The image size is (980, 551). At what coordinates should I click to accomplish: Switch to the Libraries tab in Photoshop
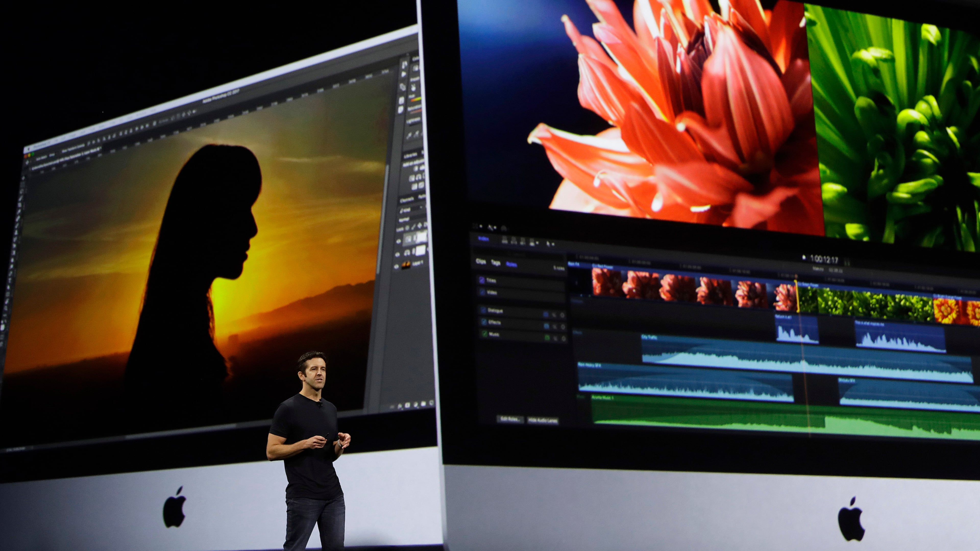(x=411, y=156)
